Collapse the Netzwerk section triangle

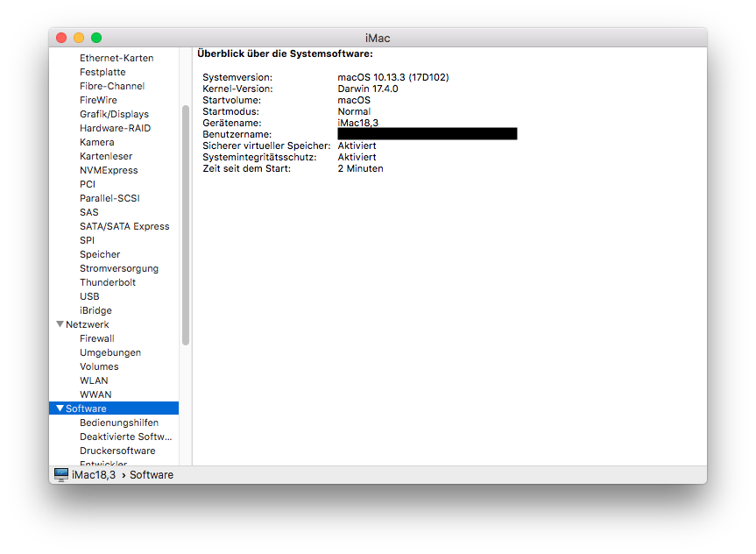tap(60, 324)
